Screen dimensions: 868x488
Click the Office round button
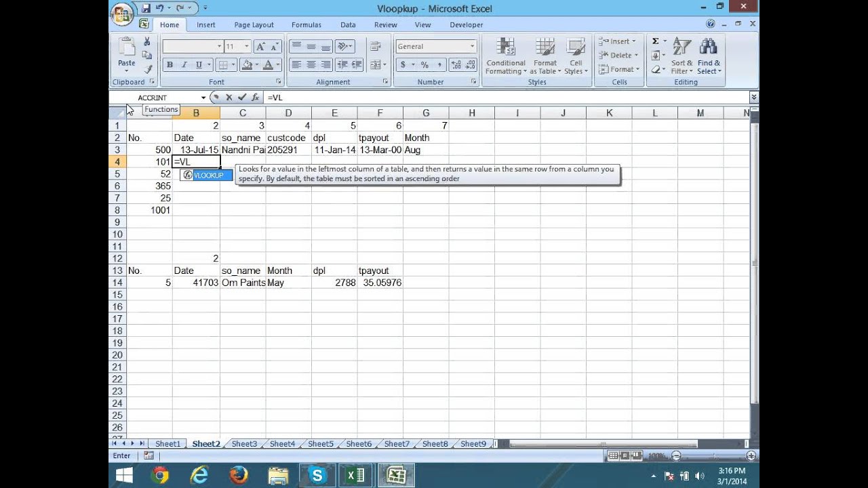[x=122, y=13]
